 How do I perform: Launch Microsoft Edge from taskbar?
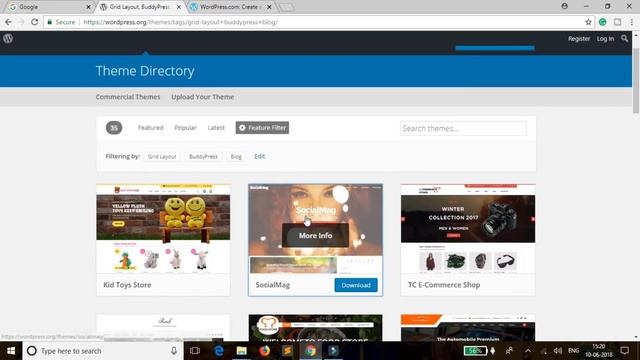[219, 351]
